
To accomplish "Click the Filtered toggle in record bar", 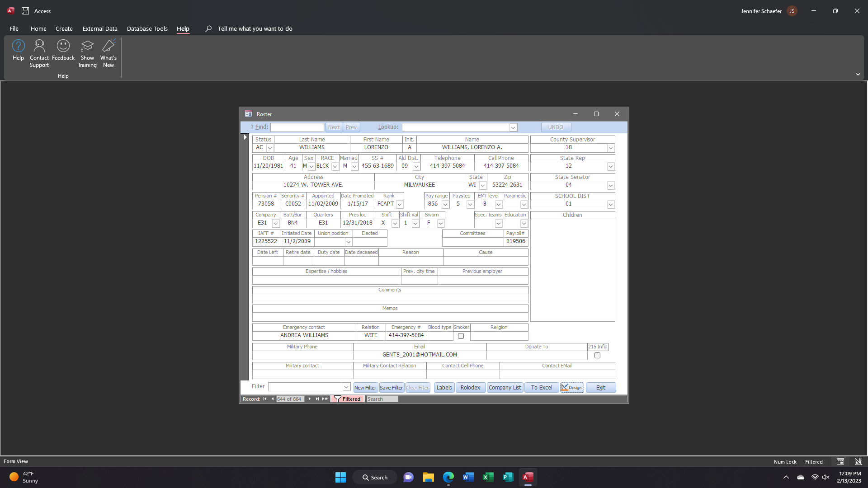I will point(347,399).
